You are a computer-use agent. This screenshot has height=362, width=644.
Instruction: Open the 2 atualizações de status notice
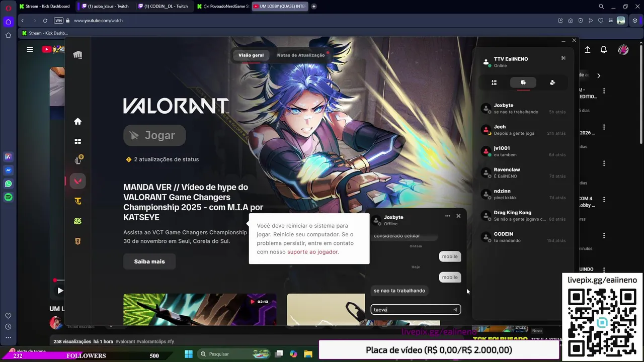point(162,159)
